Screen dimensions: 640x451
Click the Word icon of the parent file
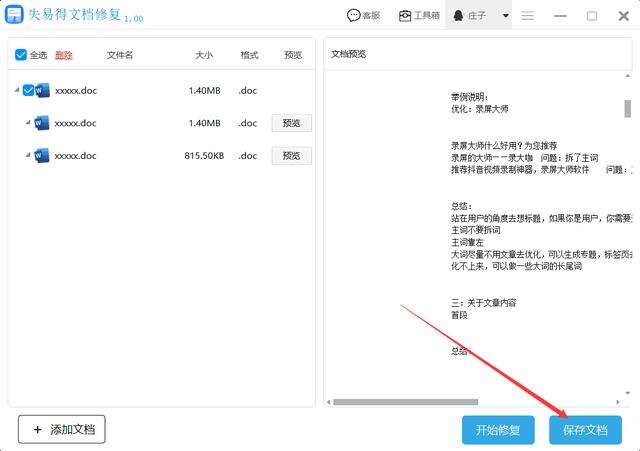pos(42,90)
